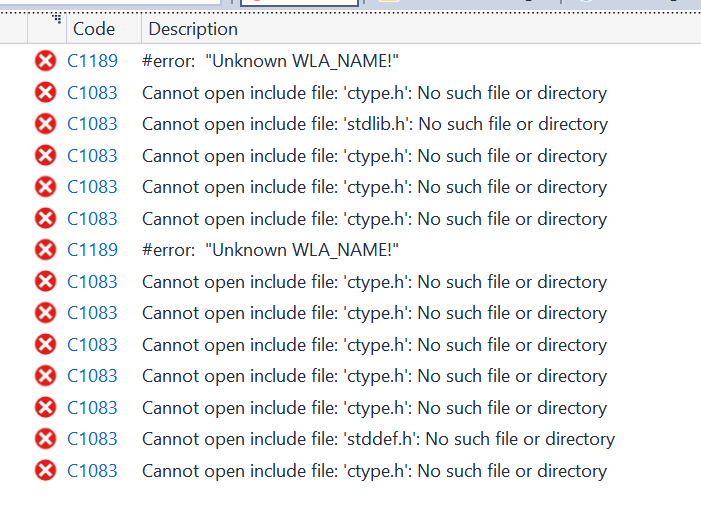The image size is (701, 521).
Task: Sort errors by the Description column header
Action: click(193, 29)
